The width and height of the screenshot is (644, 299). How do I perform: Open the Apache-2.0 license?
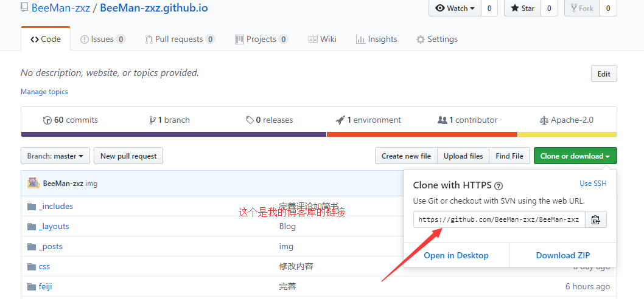click(566, 120)
